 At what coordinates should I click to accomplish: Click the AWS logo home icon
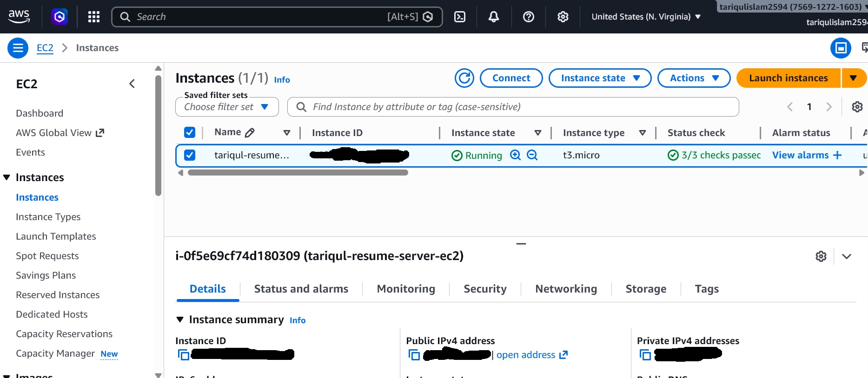(x=19, y=16)
